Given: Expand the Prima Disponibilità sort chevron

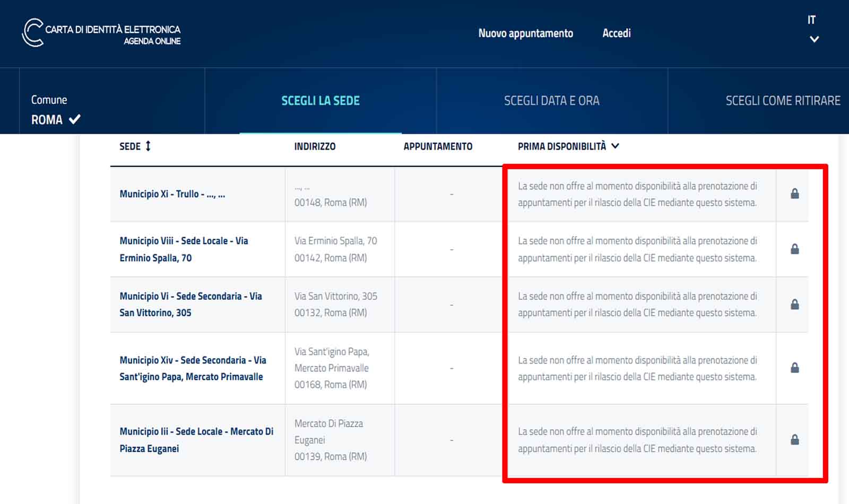Looking at the screenshot, I should coord(615,146).
